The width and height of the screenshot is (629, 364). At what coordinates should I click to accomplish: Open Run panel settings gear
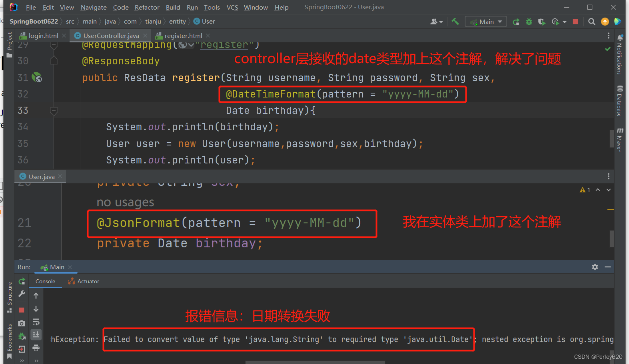[595, 267]
